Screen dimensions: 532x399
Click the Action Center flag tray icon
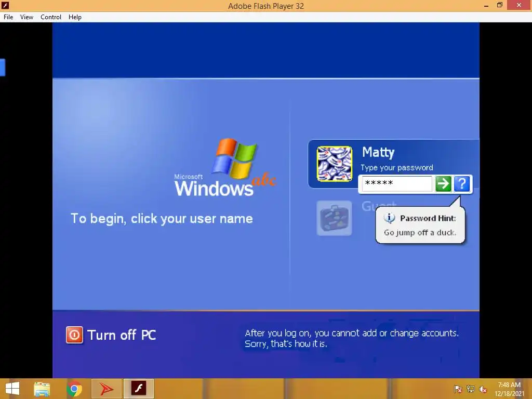click(458, 389)
